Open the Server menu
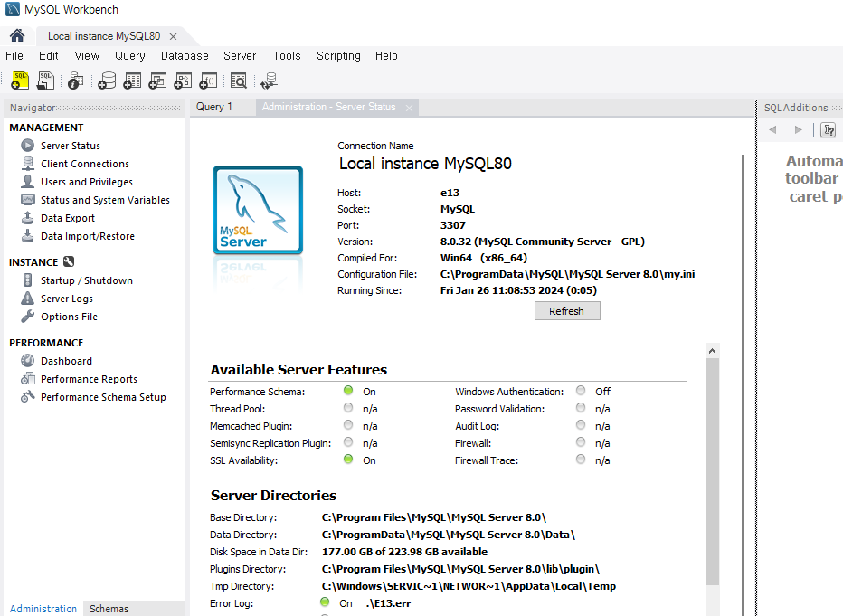The image size is (843, 616). tap(240, 55)
